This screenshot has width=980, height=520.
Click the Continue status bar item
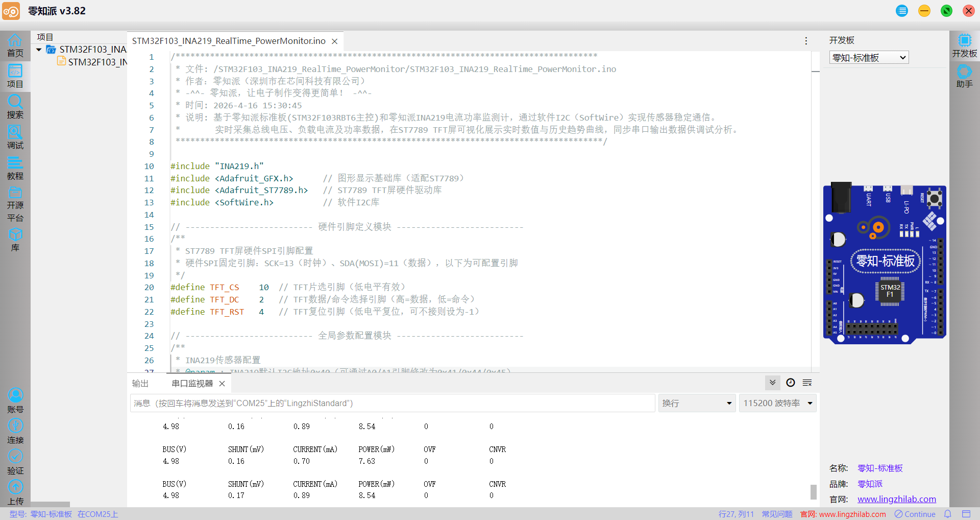[x=915, y=514]
